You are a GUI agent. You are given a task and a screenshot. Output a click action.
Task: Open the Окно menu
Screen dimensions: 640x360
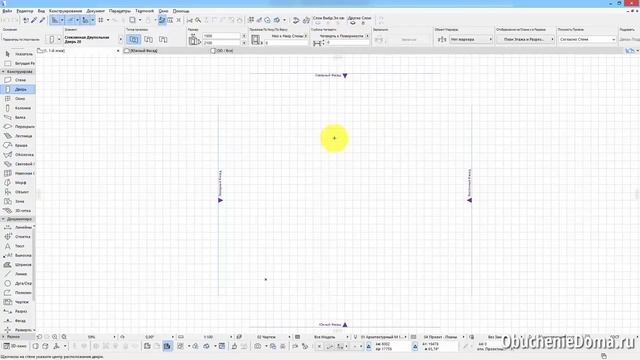coord(163,11)
